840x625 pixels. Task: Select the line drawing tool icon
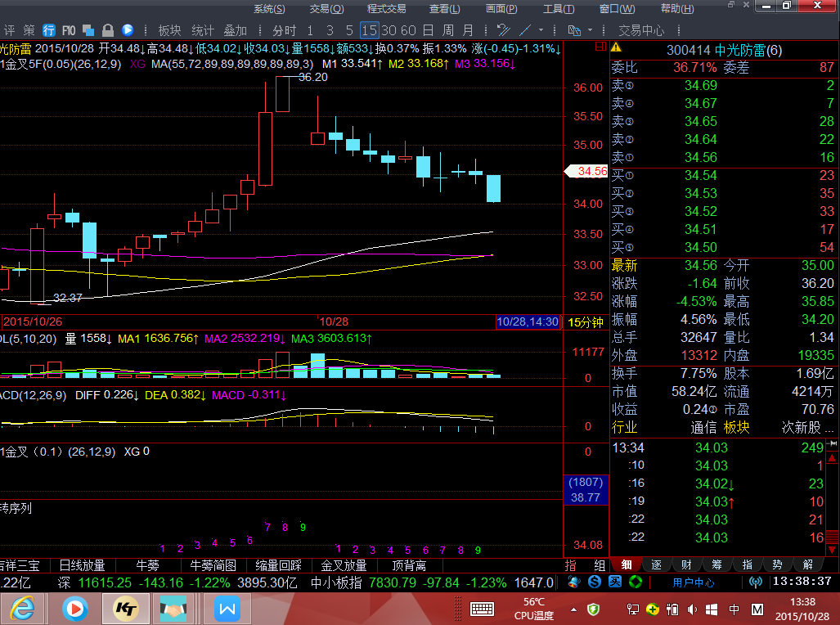(525, 30)
